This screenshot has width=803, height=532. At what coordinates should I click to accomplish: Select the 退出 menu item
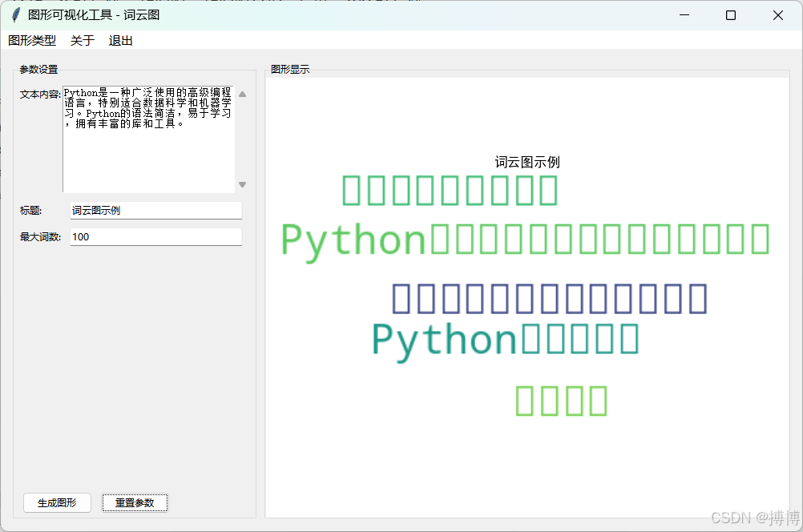pyautogui.click(x=121, y=40)
